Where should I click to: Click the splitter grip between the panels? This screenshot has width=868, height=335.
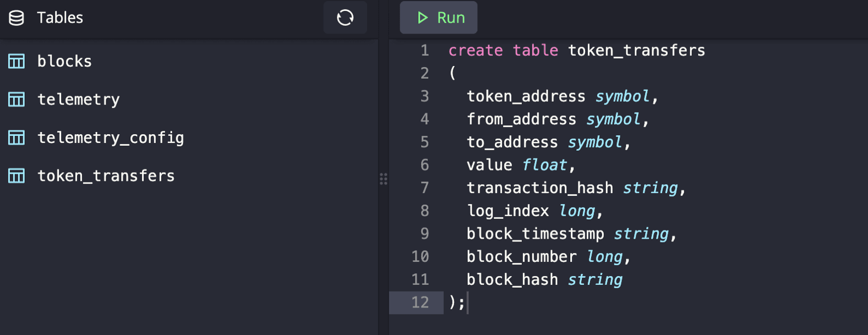click(x=383, y=179)
